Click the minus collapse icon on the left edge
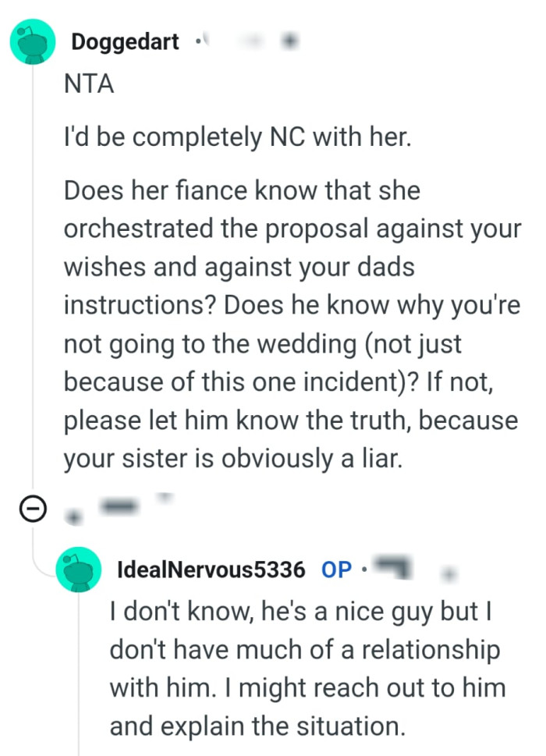546x756 pixels. [31, 509]
